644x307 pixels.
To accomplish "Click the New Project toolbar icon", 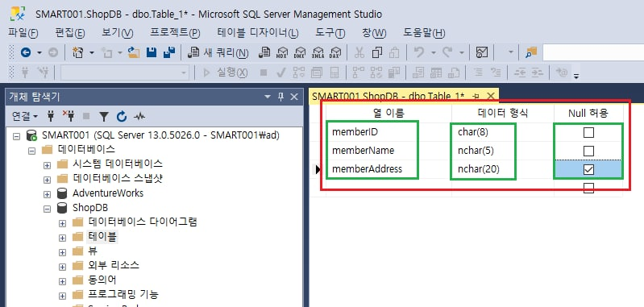I will coord(77,52).
